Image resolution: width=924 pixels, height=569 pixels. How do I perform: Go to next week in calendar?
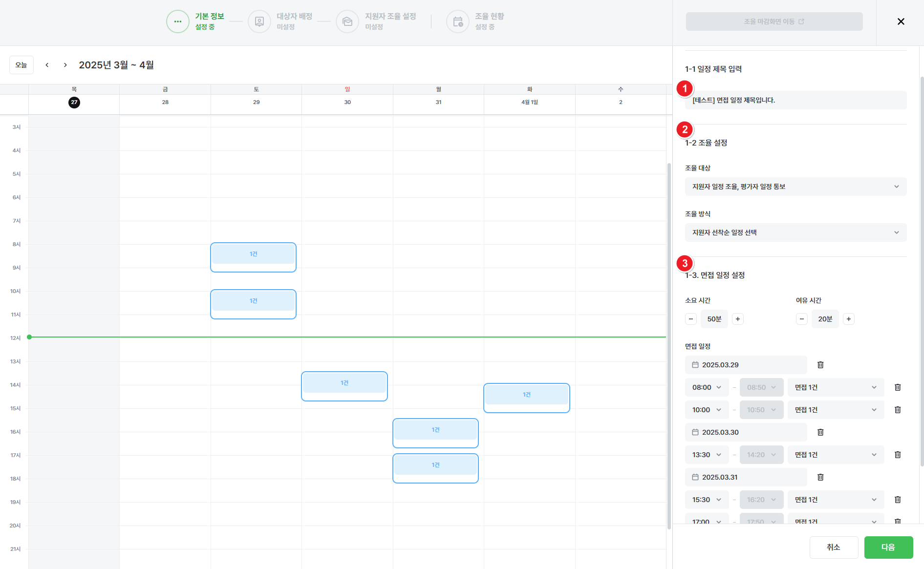click(65, 65)
